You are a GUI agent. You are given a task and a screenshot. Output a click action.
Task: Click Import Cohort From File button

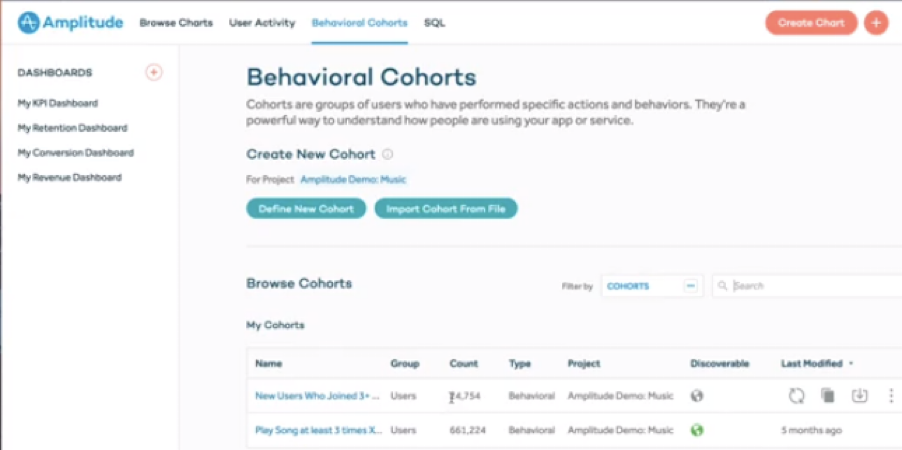click(446, 209)
